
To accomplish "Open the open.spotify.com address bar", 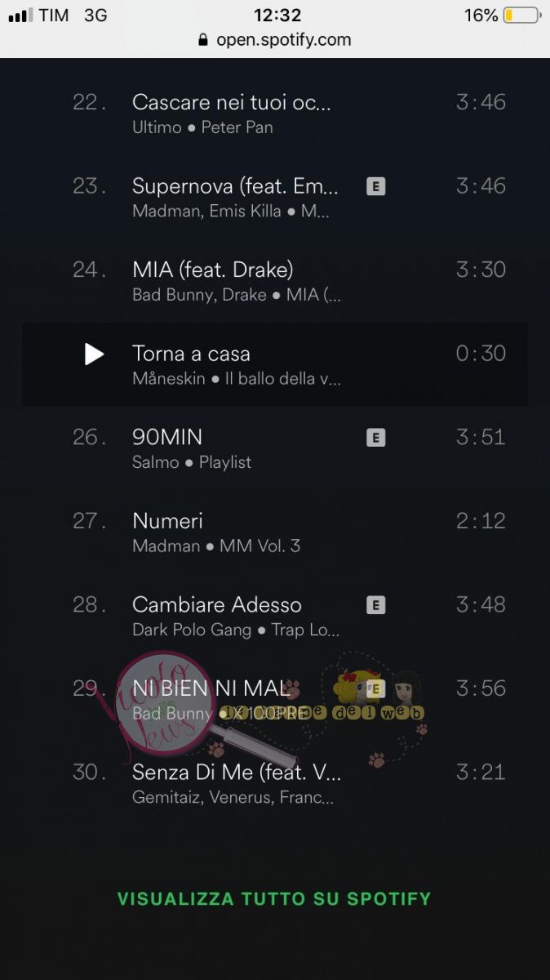I will click(275, 39).
